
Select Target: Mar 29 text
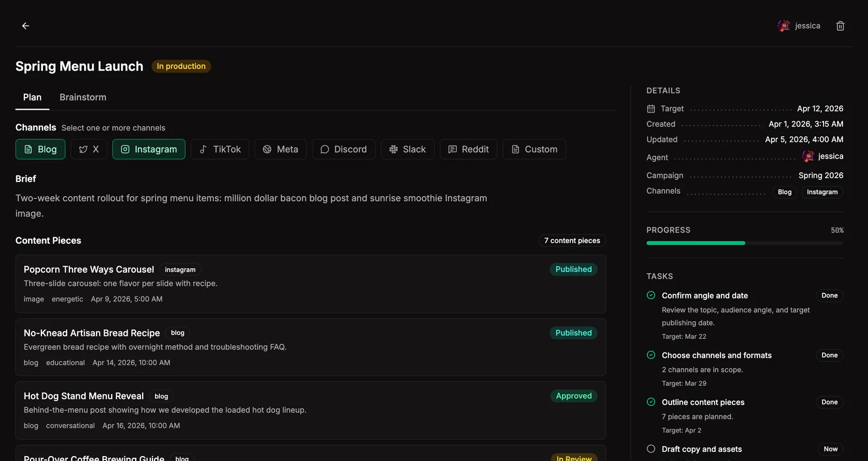coord(684,383)
